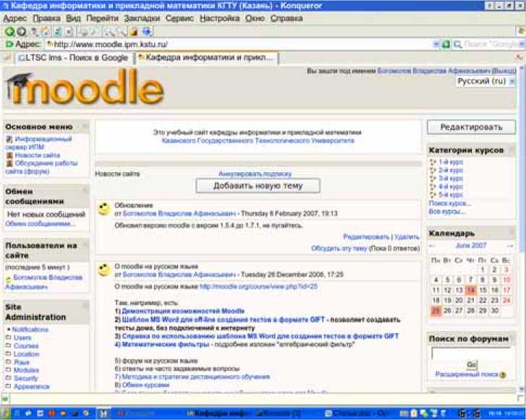Screen dimensions: 526x420
Task: Click the forum search text field
Action: pyautogui.click(x=471, y=353)
